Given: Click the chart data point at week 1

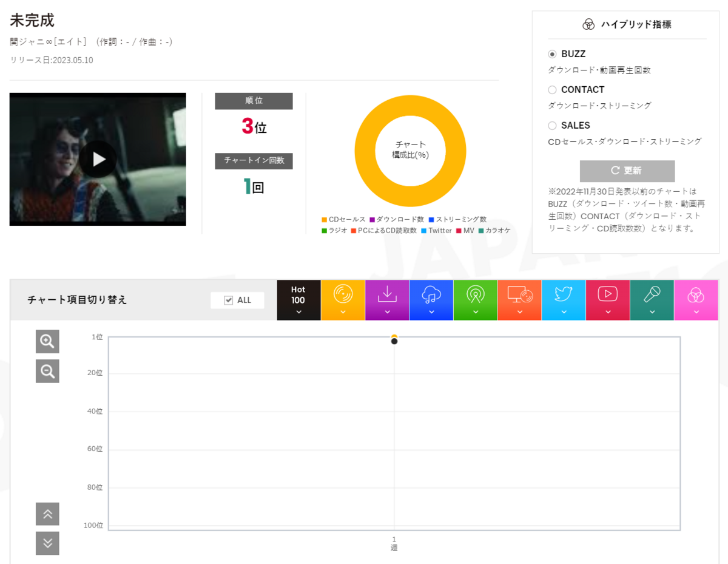Looking at the screenshot, I should coord(394,341).
